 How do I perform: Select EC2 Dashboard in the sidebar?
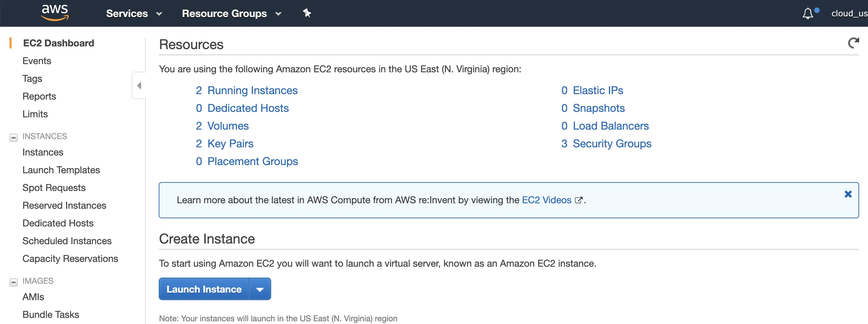[58, 43]
